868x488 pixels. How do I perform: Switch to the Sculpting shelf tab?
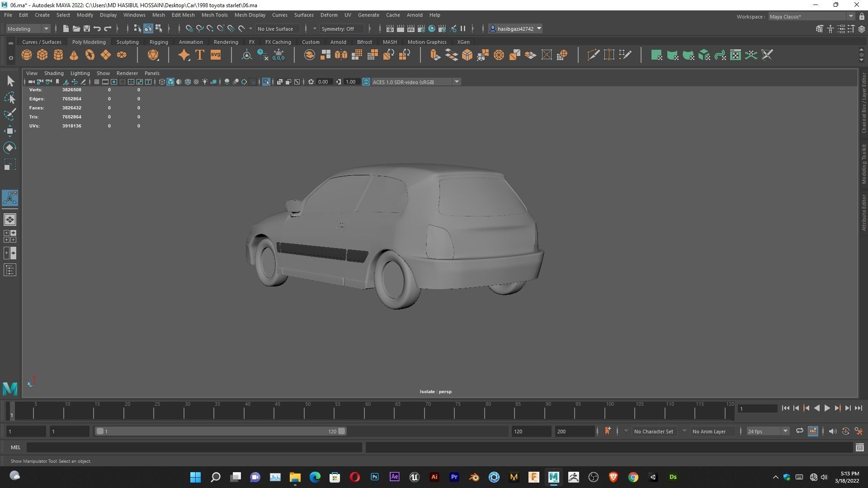[x=127, y=42]
